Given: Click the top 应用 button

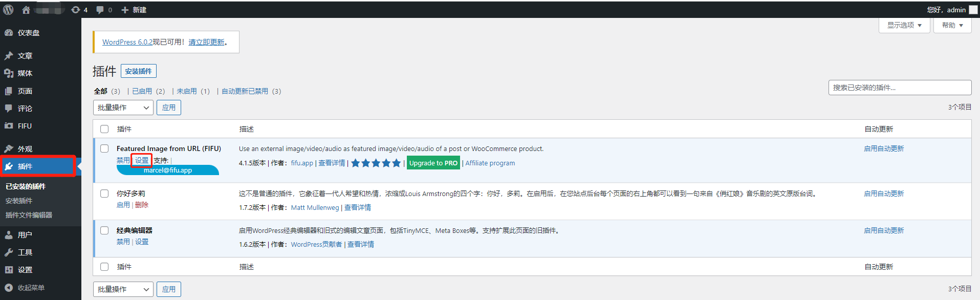Looking at the screenshot, I should (168, 108).
